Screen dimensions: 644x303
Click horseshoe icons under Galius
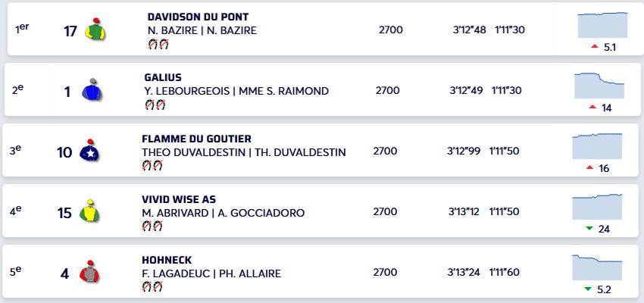coord(154,105)
